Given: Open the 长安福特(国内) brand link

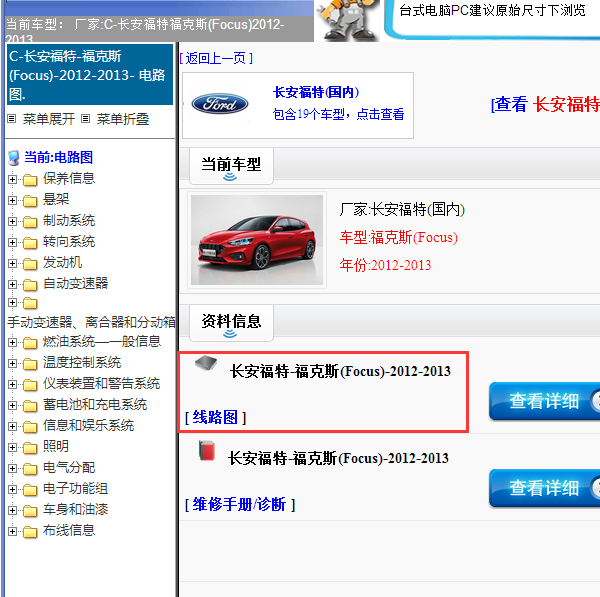Looking at the screenshot, I should pos(316,92).
